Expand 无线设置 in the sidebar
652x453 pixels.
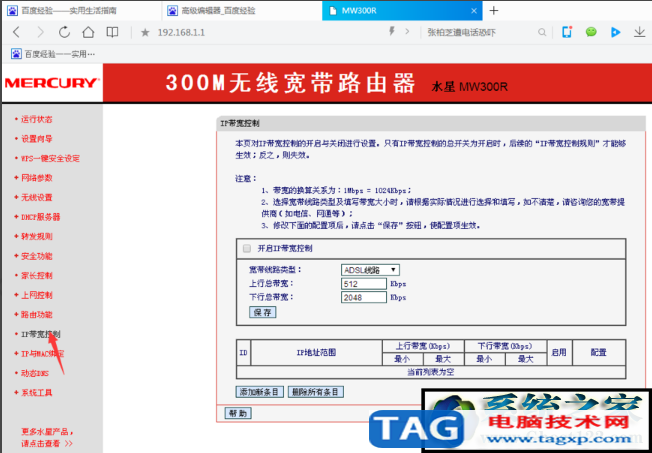coord(37,198)
